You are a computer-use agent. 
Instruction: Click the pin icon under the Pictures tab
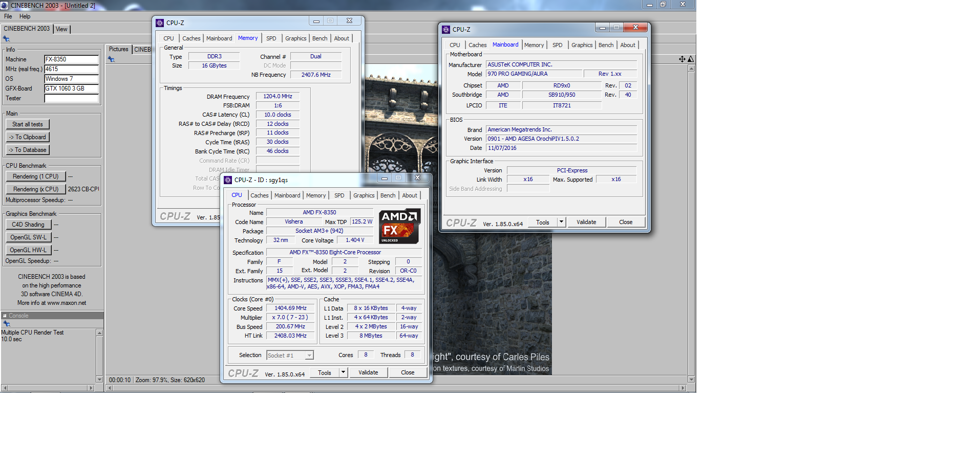[x=111, y=59]
